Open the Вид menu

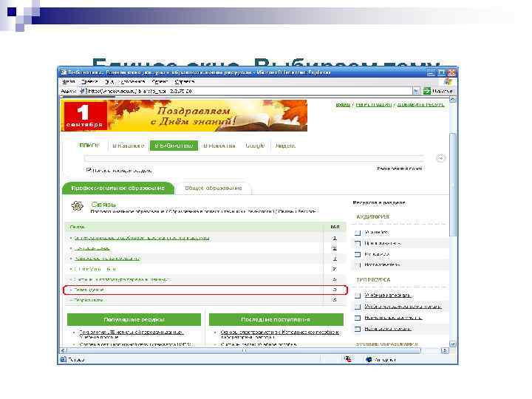click(109, 82)
